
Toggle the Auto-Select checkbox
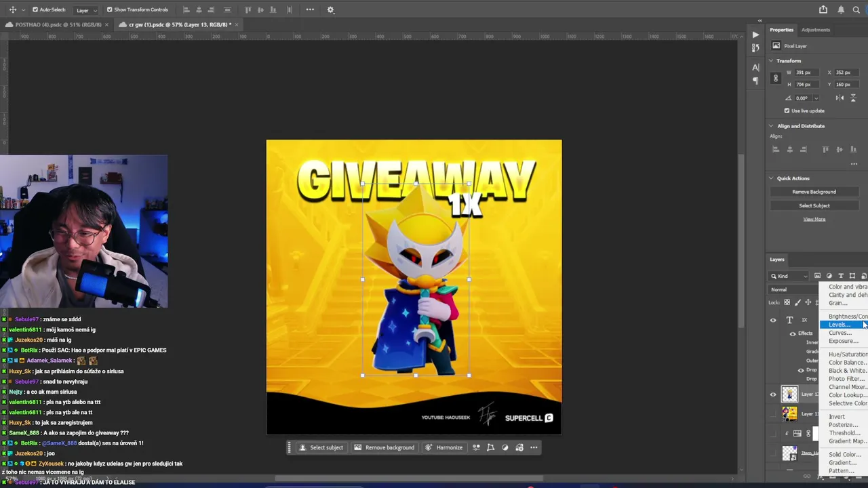coord(35,10)
